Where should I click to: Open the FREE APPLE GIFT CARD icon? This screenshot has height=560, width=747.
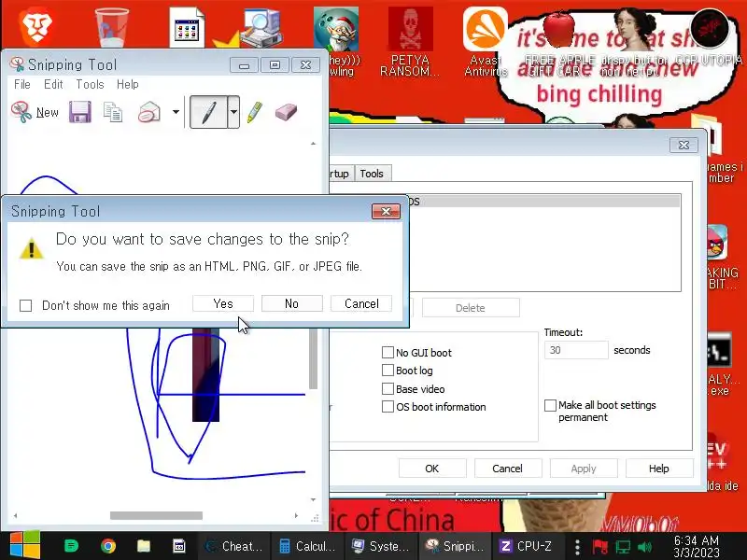coord(559,42)
